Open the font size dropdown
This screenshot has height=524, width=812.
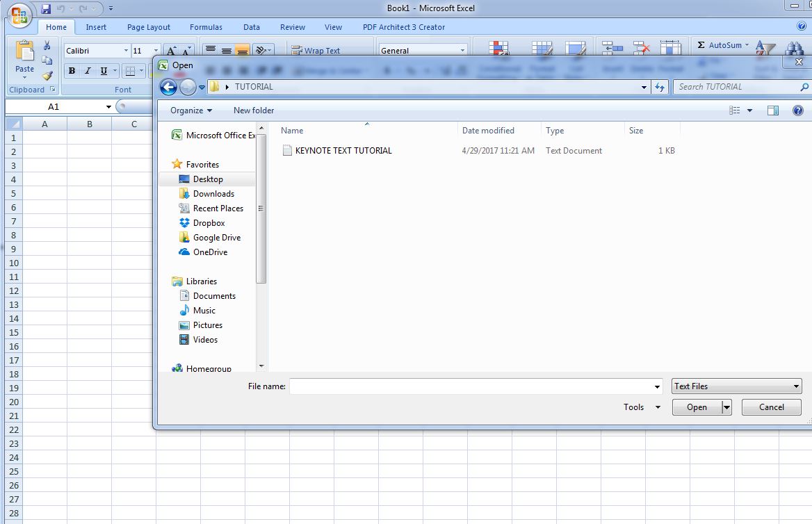point(156,50)
